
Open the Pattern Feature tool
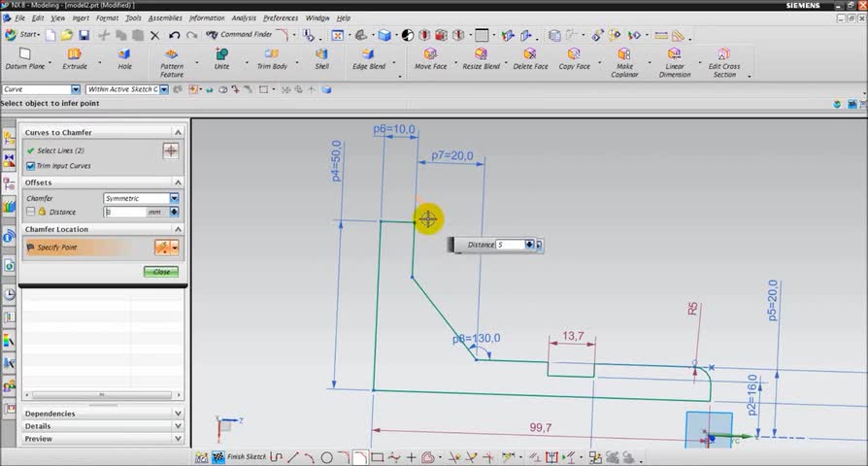click(172, 62)
